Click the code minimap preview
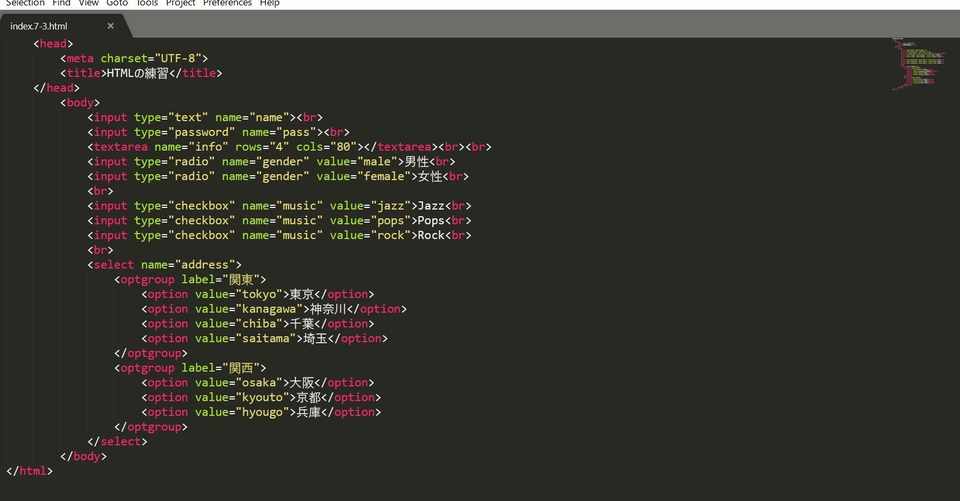960x501 pixels. tap(918, 64)
